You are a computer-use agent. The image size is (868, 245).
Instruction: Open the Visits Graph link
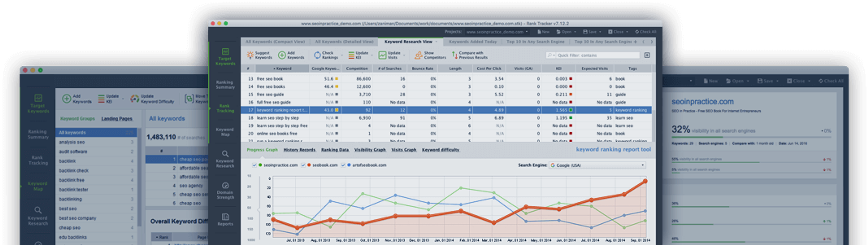[404, 150]
